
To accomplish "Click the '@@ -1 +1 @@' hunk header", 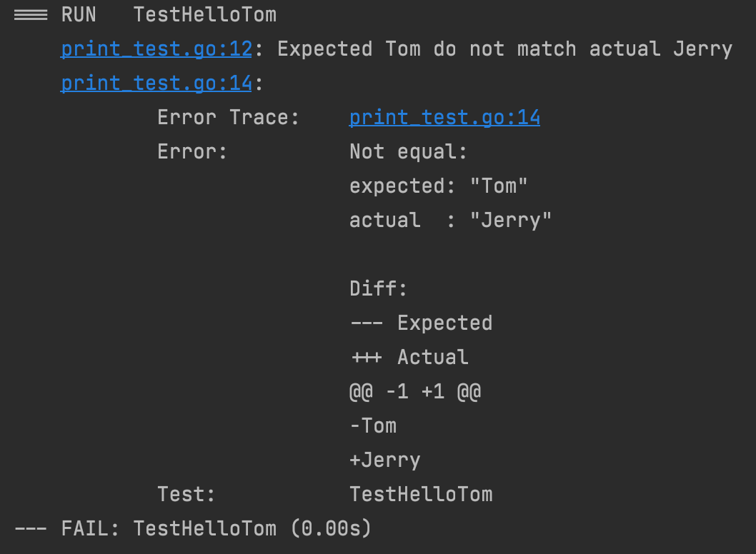I will (x=414, y=391).
